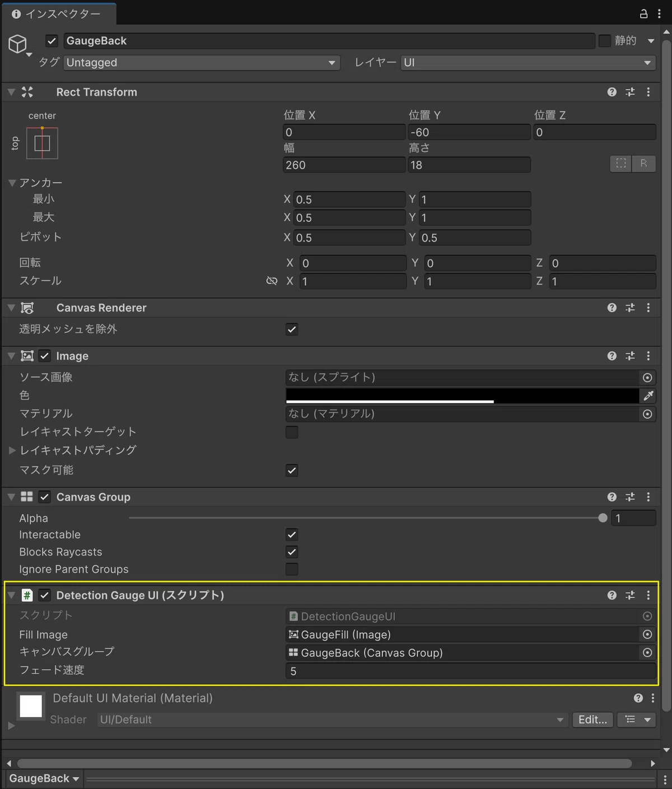
Task: Open the Inspector tab's more options menu
Action: click(659, 13)
